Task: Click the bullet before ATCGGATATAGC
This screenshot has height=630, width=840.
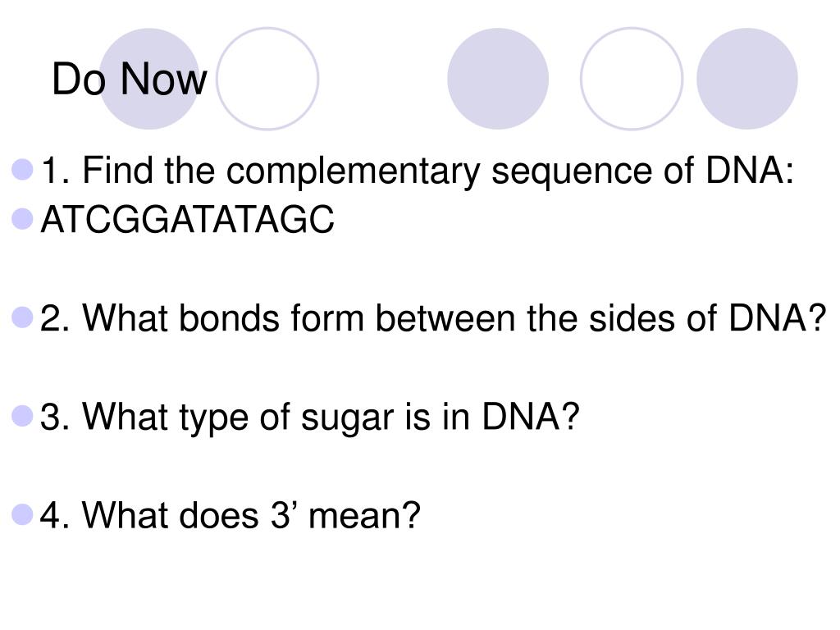Action: 22,218
